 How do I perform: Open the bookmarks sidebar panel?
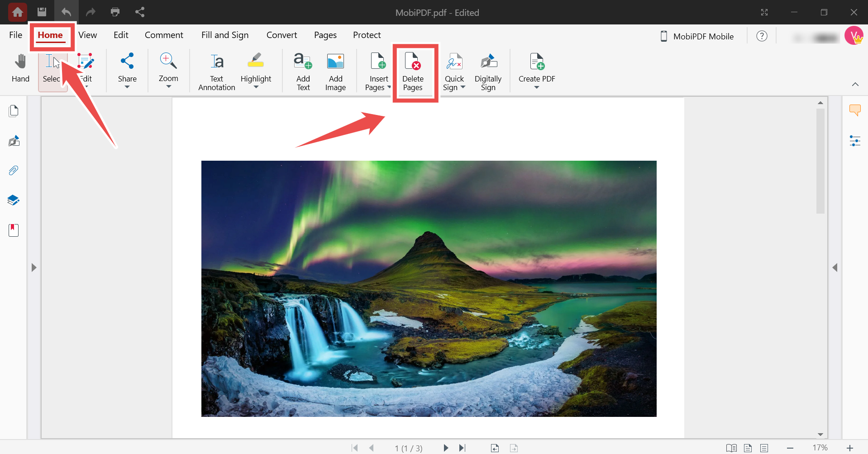pyautogui.click(x=14, y=230)
